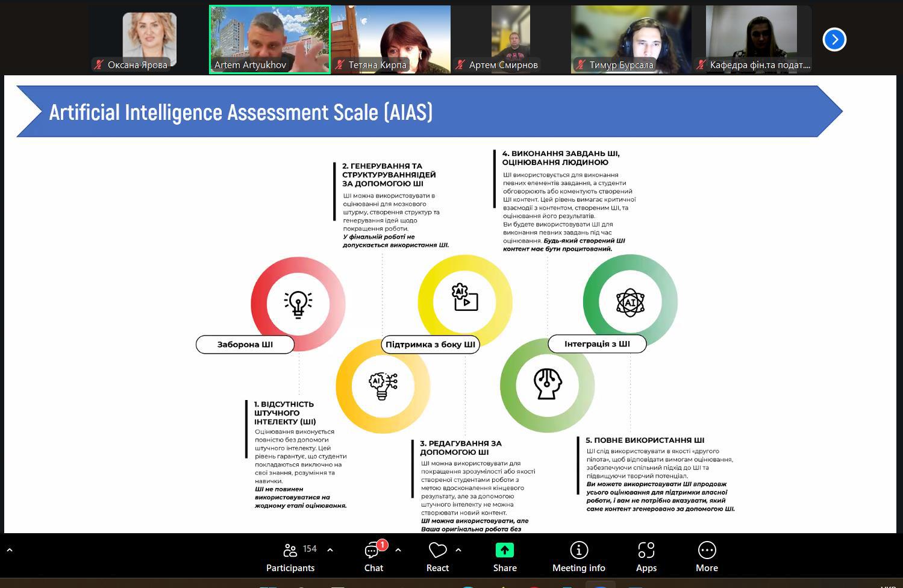Screen dimensions: 903x588
Task: Click the "Інтеграція з ШІ" label
Action: coord(597,344)
